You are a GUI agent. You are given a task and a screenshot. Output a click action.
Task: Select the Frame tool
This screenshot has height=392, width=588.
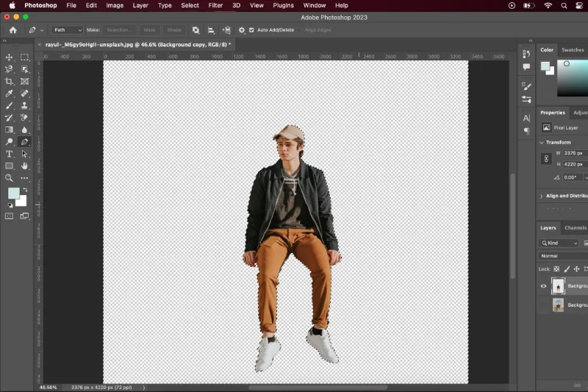click(24, 82)
